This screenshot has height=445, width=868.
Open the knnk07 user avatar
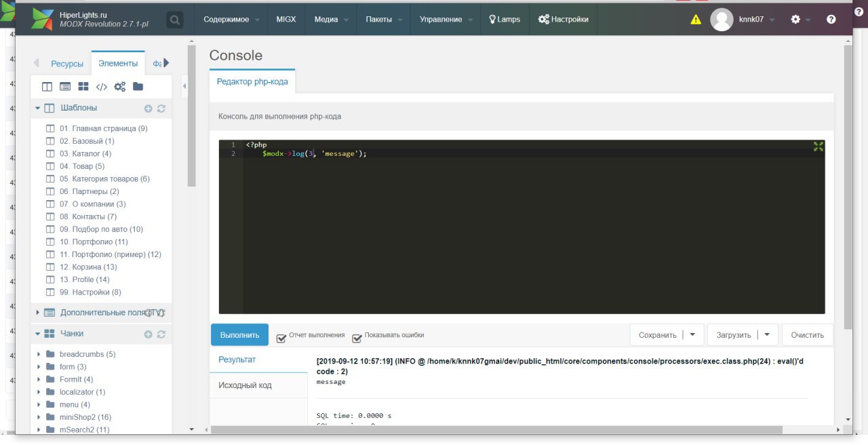[722, 20]
